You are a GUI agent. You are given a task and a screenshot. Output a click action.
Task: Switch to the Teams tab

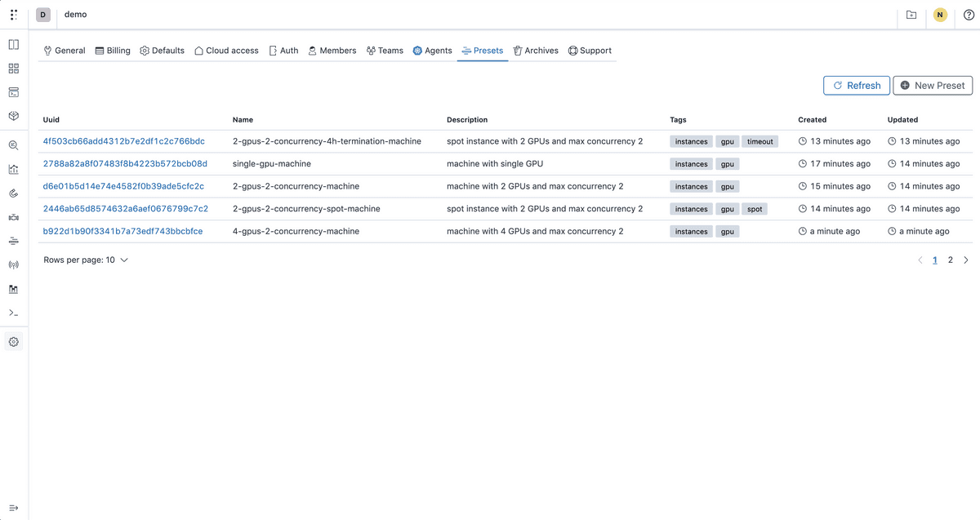tap(385, 51)
